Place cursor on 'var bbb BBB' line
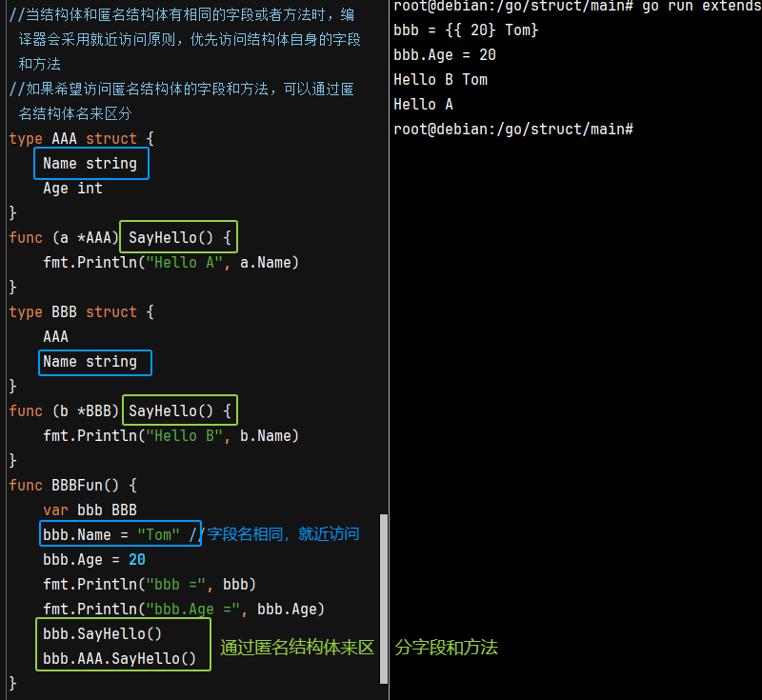 (x=90, y=510)
